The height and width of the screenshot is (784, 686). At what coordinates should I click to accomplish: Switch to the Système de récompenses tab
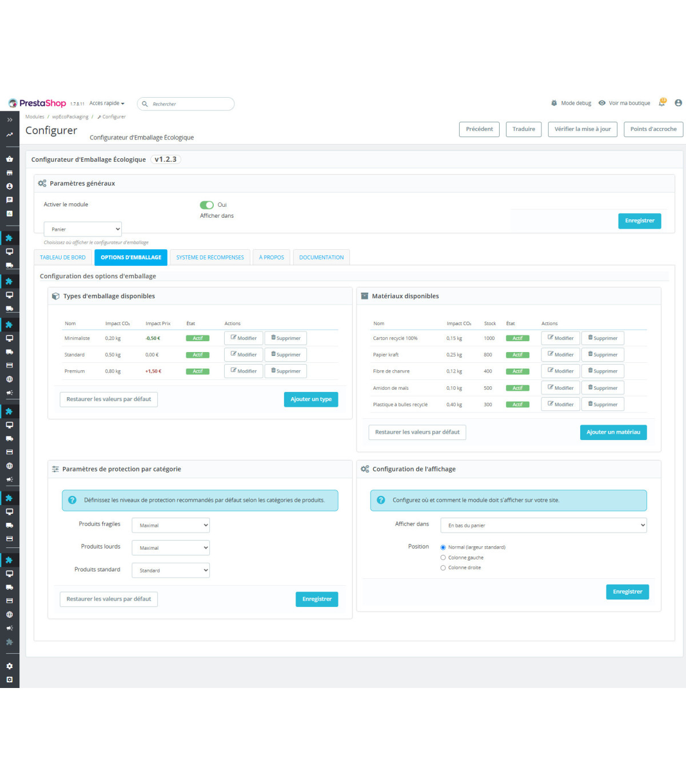[x=210, y=258]
